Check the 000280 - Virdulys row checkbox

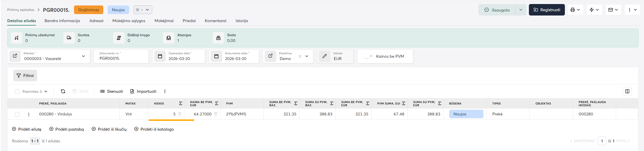[x=17, y=114]
